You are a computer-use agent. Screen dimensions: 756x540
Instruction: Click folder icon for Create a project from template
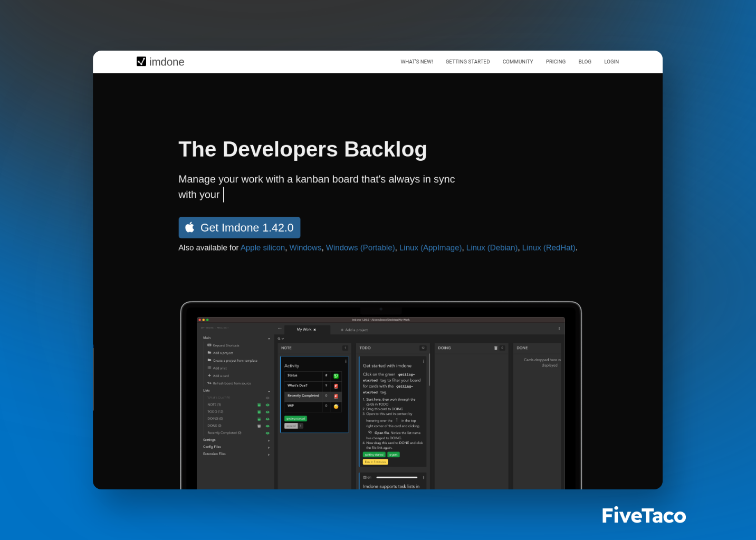[x=209, y=361]
